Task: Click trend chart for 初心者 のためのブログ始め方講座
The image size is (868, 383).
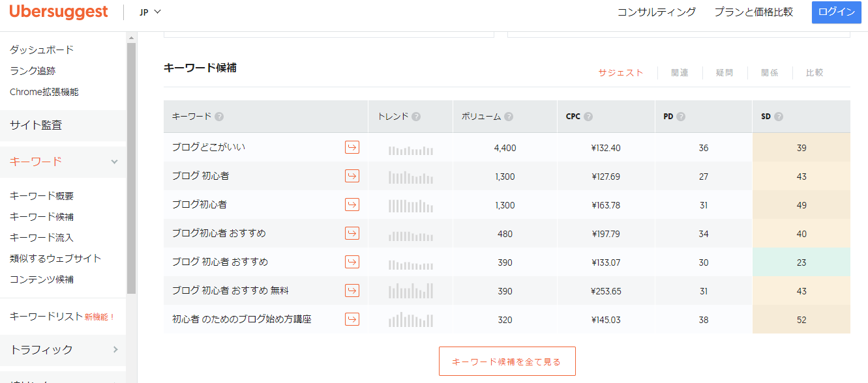Action: tap(411, 320)
